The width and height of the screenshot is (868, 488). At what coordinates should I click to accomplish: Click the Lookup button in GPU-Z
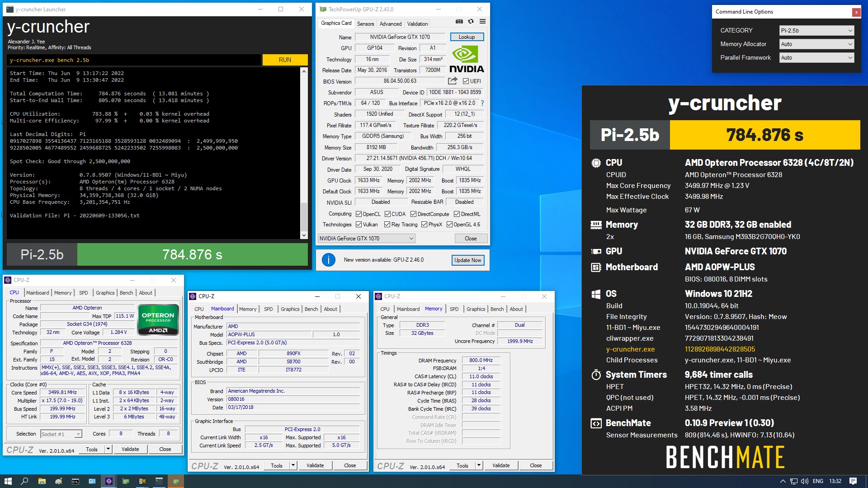(x=467, y=37)
